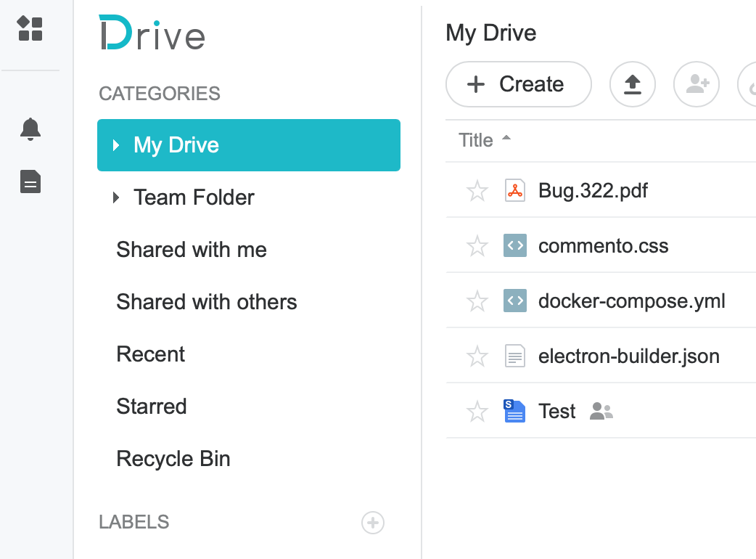This screenshot has height=559, width=756.
Task: Go to Recycle Bin
Action: coord(173,459)
